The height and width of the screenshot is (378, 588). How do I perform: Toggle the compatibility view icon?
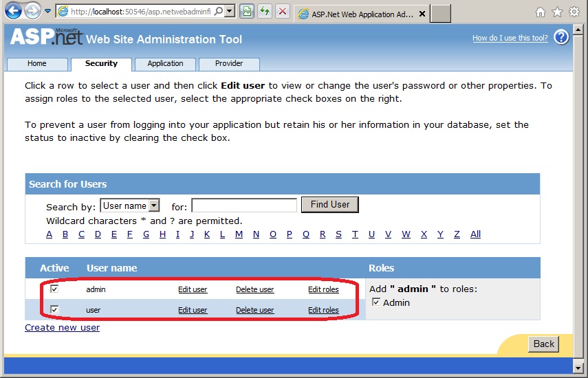coord(247,11)
